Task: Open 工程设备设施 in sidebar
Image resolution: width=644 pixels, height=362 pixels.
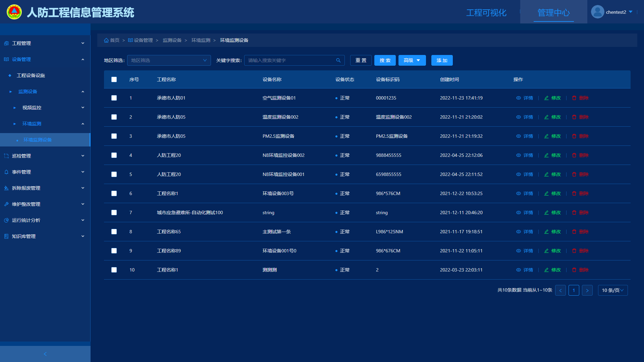Action: point(31,75)
